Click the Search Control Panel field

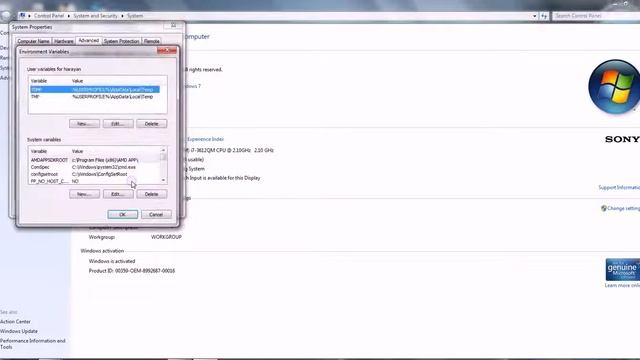(x=596, y=16)
